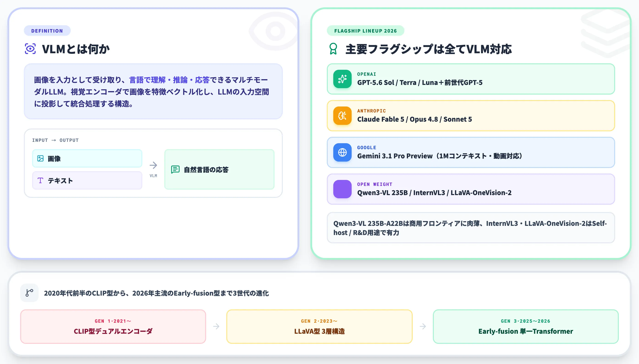Select the Open Weight Qwen3-VL 235B card
639x364 pixels.
coord(471,189)
